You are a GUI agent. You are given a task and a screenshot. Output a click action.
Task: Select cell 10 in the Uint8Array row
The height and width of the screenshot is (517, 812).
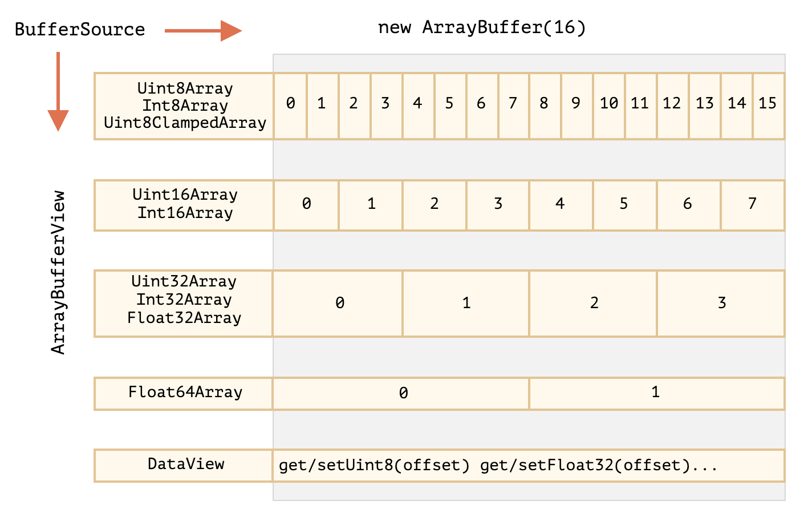coord(609,106)
